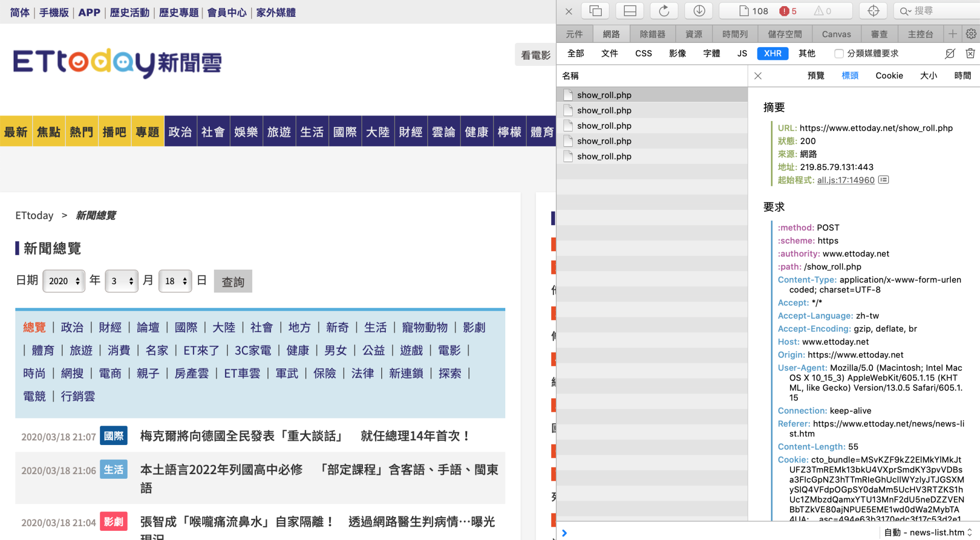
Task: Open the 大小 detail tab
Action: point(928,76)
